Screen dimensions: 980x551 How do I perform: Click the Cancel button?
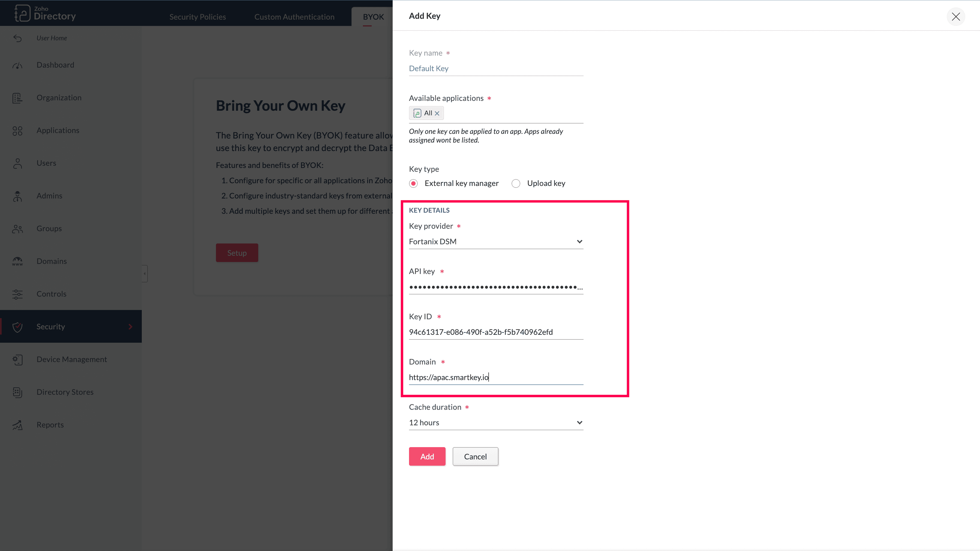coord(475,457)
